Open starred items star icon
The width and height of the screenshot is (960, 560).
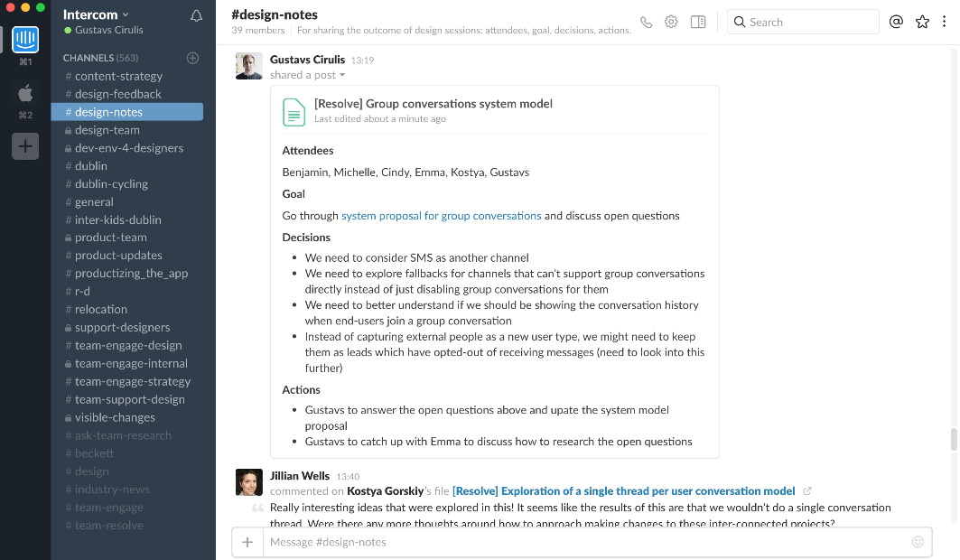coord(922,22)
